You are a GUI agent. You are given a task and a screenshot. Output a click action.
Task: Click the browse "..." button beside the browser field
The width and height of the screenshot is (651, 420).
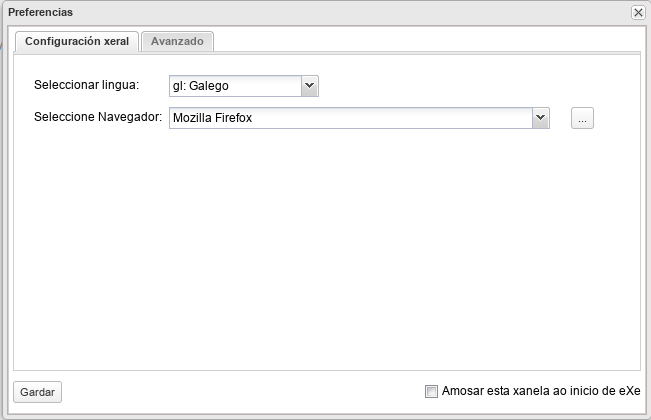pos(582,119)
